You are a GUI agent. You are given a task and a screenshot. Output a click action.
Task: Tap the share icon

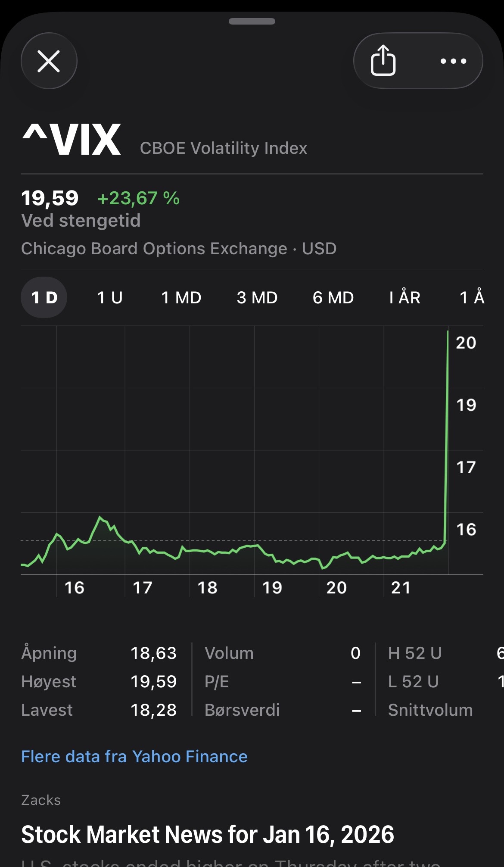pyautogui.click(x=383, y=61)
